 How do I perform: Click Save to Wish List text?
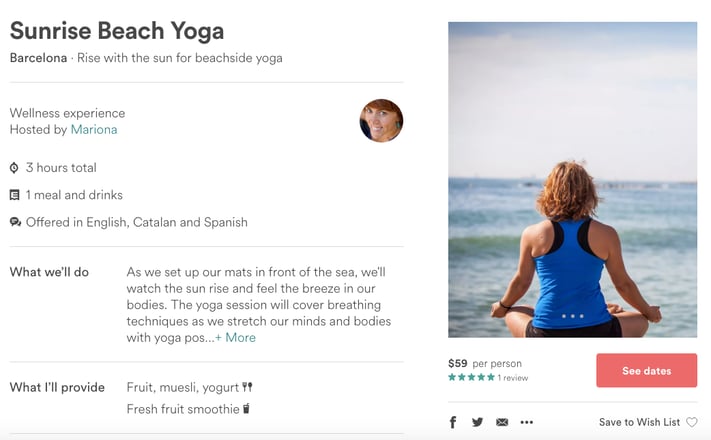(x=639, y=422)
